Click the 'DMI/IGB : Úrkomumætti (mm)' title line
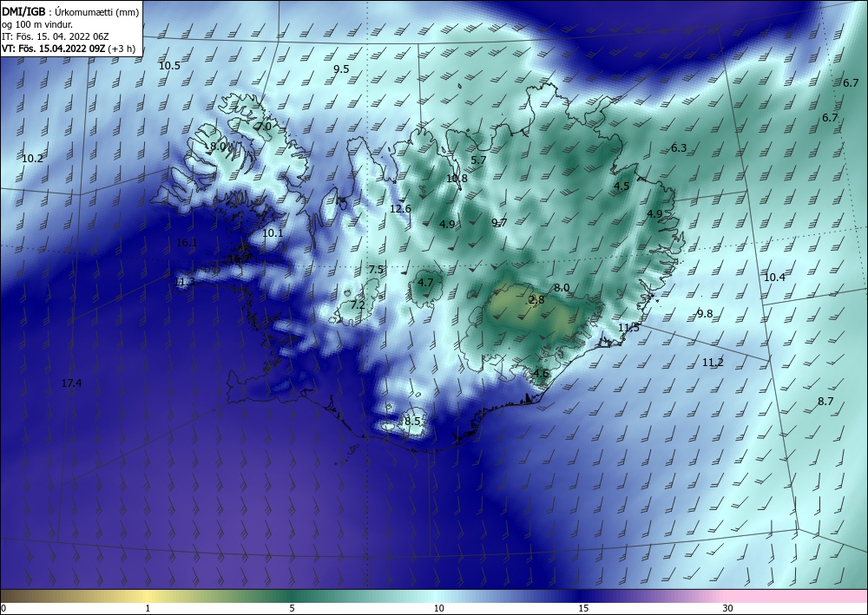 [70, 10]
